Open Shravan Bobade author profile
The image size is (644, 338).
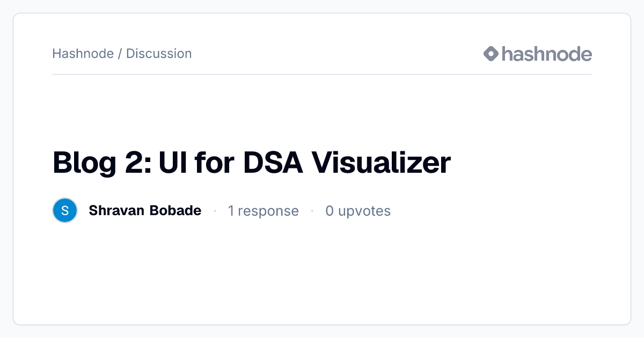tap(145, 210)
